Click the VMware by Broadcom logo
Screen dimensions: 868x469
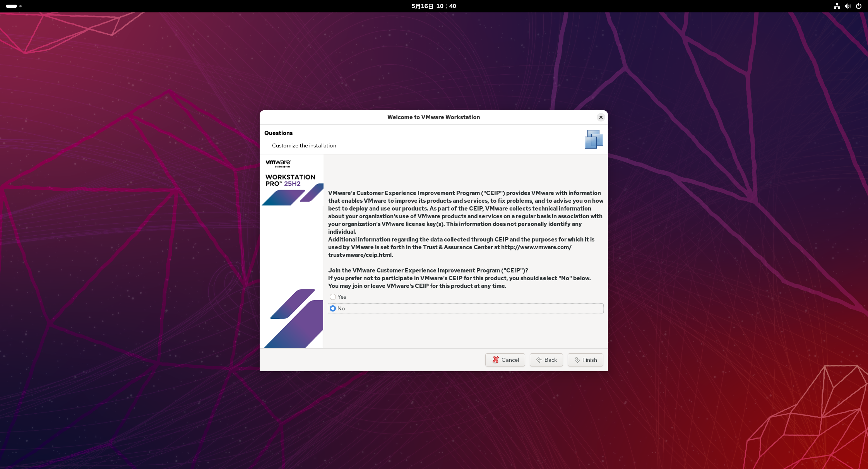click(x=278, y=163)
